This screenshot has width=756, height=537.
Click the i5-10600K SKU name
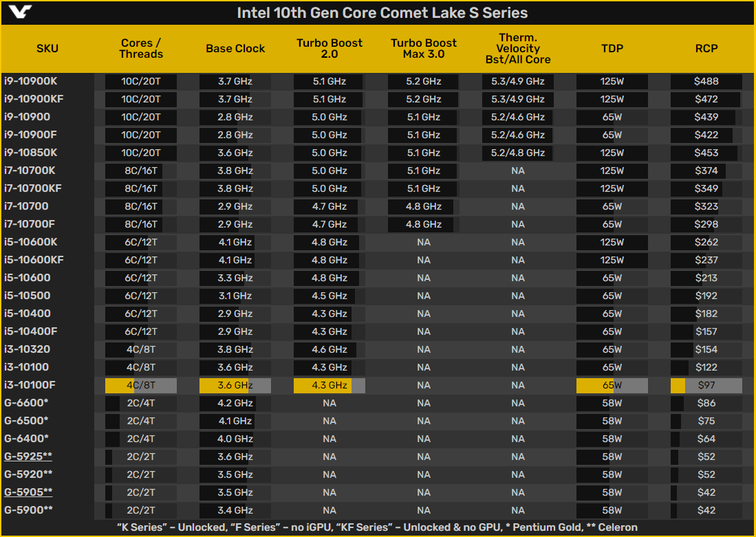click(x=30, y=241)
